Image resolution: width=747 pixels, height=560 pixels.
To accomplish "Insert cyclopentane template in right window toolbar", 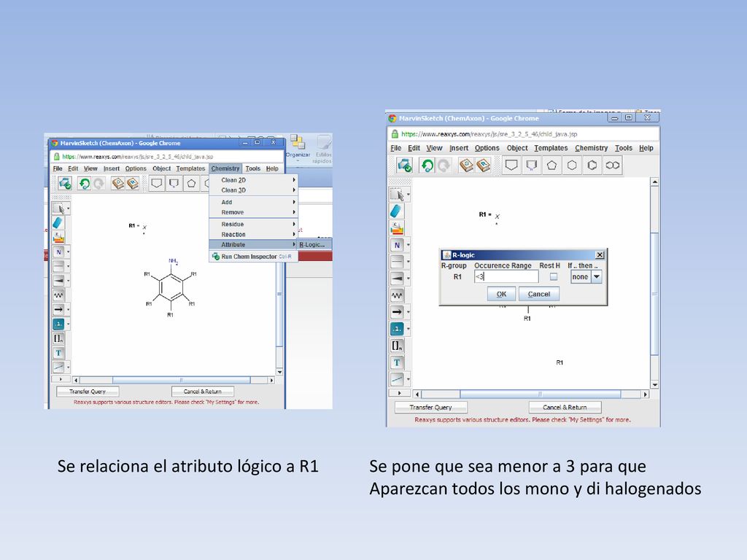I will [x=551, y=166].
